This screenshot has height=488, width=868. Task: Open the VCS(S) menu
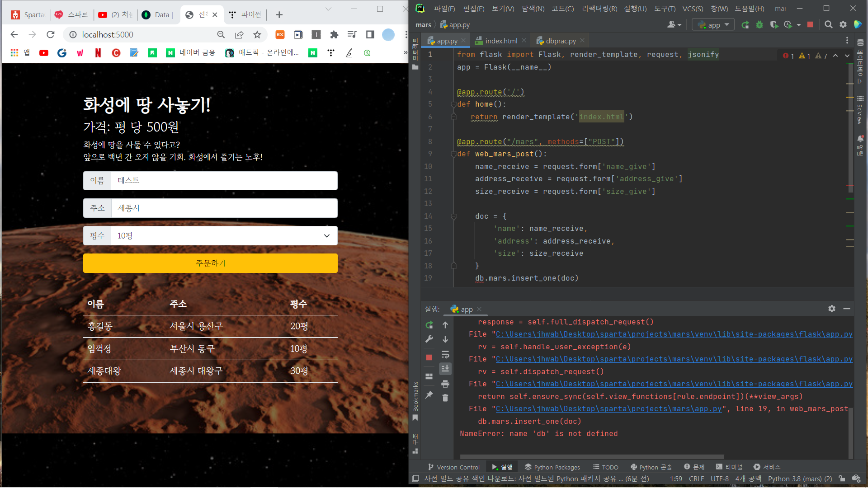tap(693, 9)
